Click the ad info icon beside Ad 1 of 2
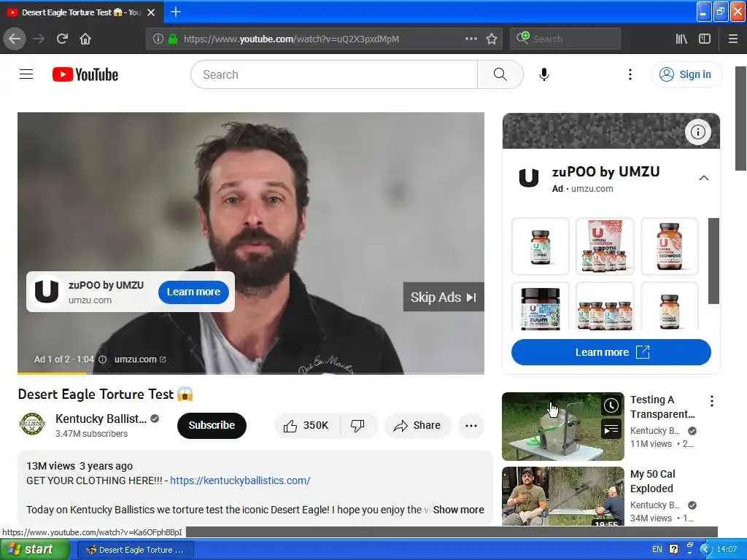This screenshot has height=560, width=747. (x=102, y=359)
